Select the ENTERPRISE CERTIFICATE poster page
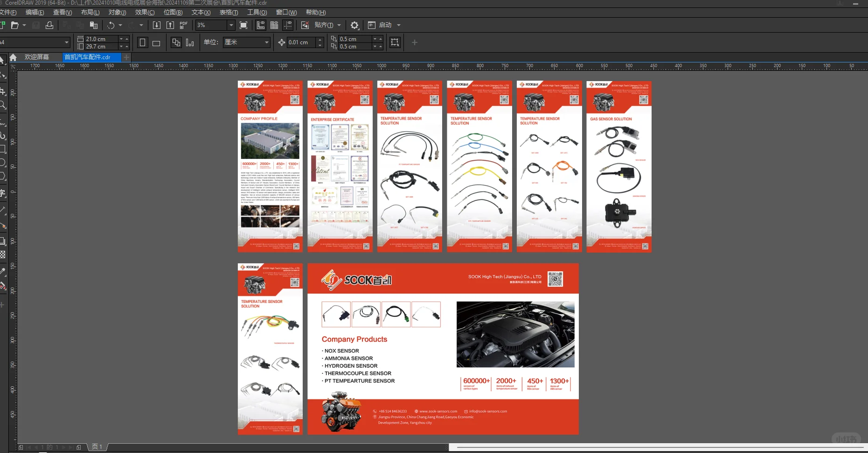This screenshot has width=868, height=453. tap(340, 166)
